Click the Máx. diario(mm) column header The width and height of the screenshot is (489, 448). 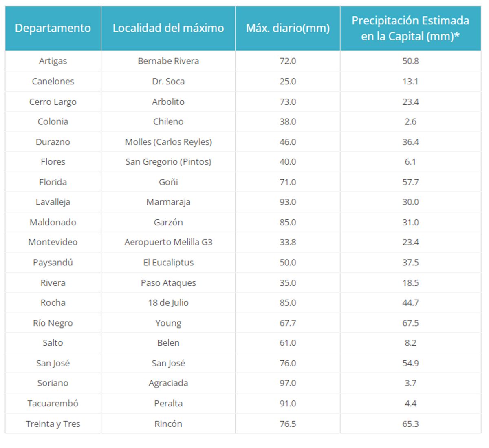pos(288,28)
